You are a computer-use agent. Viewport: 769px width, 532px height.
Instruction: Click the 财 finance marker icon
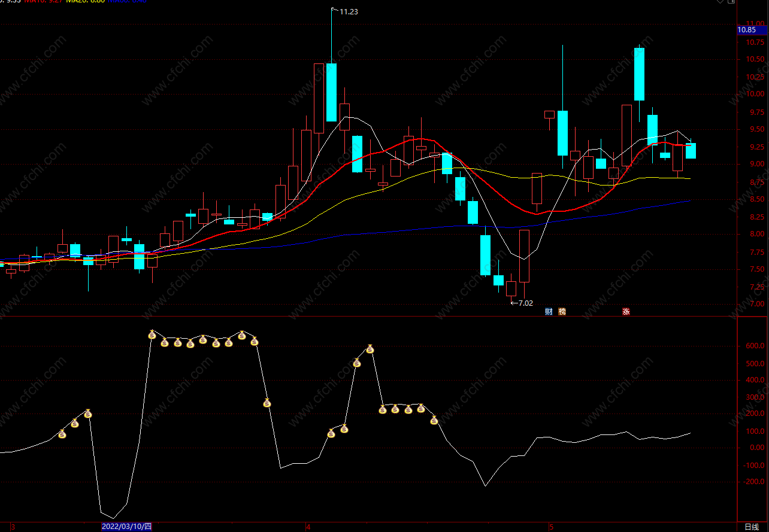tap(549, 312)
